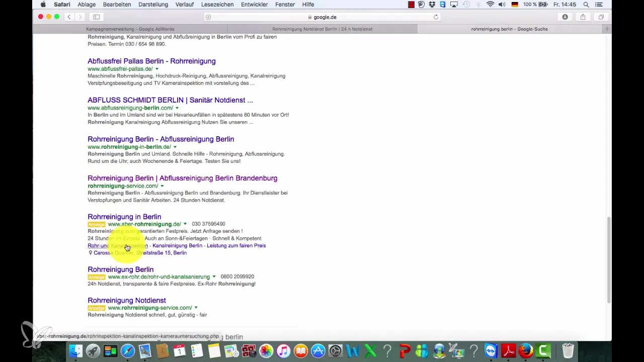Screen dimensions: 644x362
Task: Click the Rohrreinigung Berlin ex-rohr ad headline
Action: click(x=120, y=269)
